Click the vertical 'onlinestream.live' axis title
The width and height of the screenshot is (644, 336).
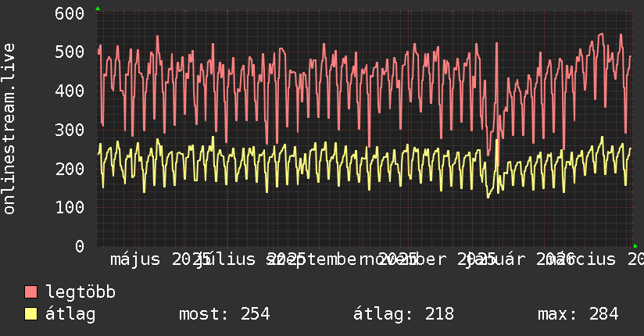[x=9, y=129]
